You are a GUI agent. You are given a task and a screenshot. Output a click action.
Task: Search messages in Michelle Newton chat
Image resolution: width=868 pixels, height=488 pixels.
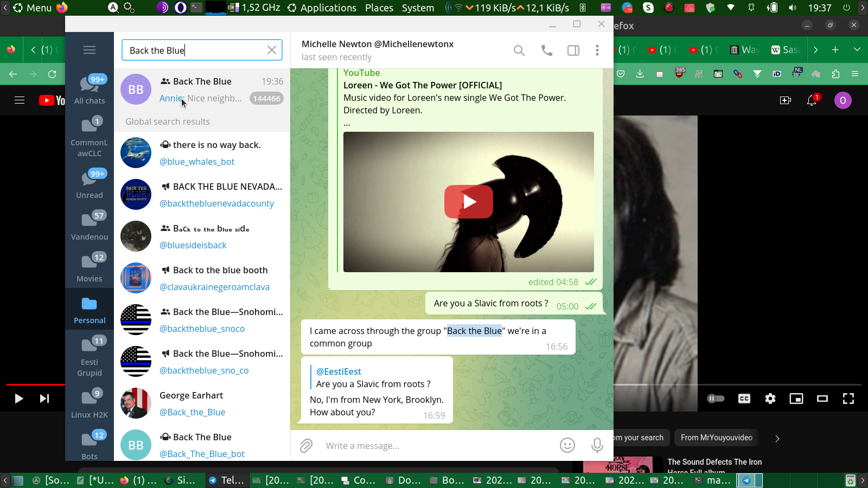point(519,50)
